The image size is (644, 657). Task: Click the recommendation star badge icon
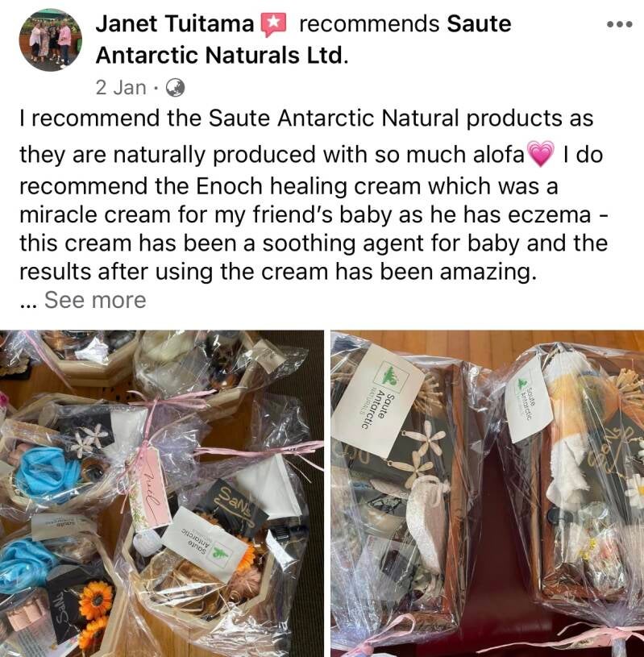(273, 24)
